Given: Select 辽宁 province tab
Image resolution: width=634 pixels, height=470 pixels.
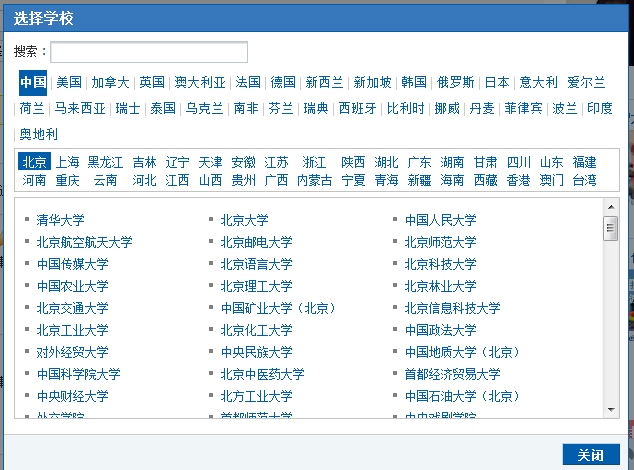Looking at the screenshot, I should tap(178, 162).
